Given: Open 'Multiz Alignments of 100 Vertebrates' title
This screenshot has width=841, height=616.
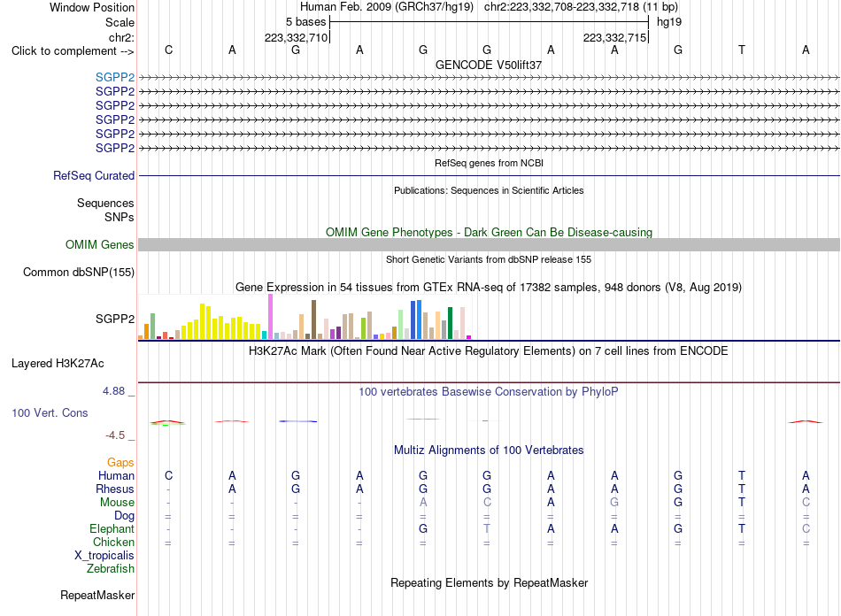Looking at the screenshot, I should click(x=489, y=450).
